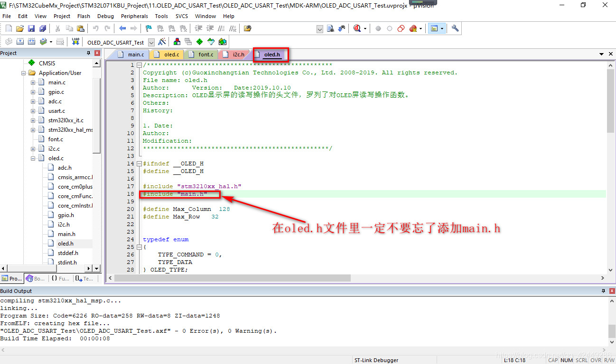Switch to the Books panel tab

click(x=35, y=279)
